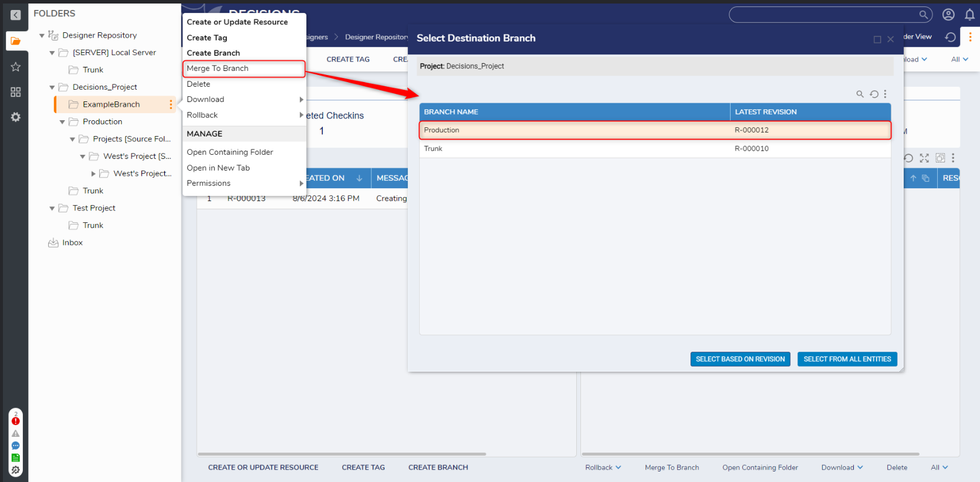The width and height of the screenshot is (980, 482).
Task: Open favorites star icon in sidebar
Action: point(15,67)
